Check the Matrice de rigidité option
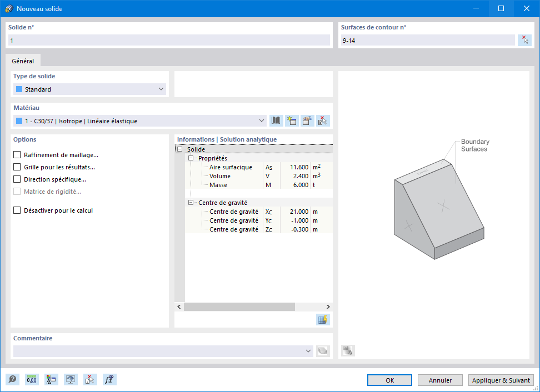Image resolution: width=540 pixels, height=392 pixels. [17, 192]
